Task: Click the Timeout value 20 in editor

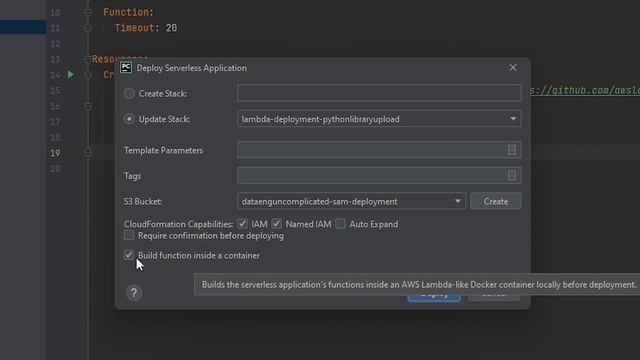Action: click(171, 28)
